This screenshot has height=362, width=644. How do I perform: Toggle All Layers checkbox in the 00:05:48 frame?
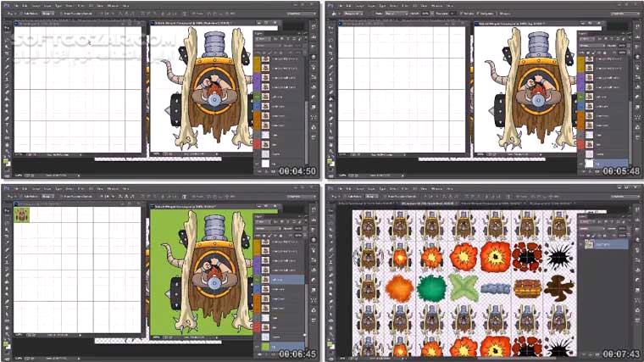point(497,14)
